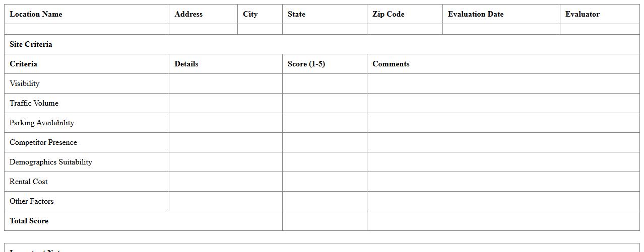
Task: Select the Parking Availability details cell
Action: coord(225,123)
